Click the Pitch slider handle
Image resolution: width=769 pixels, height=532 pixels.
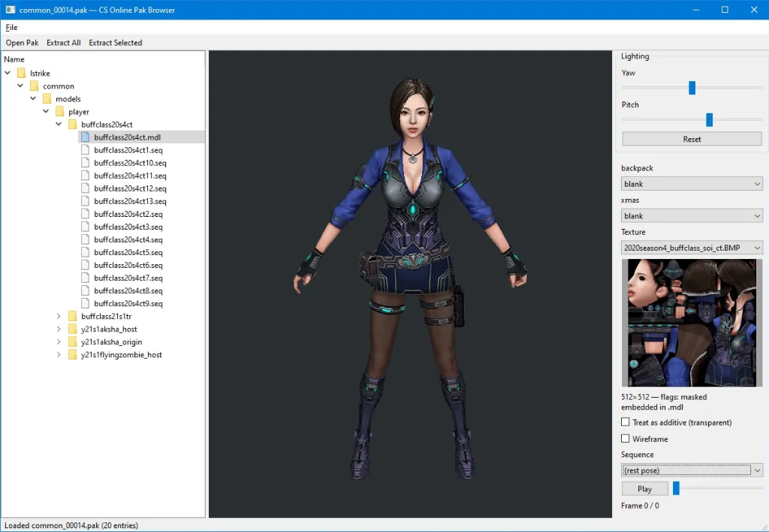coord(709,119)
